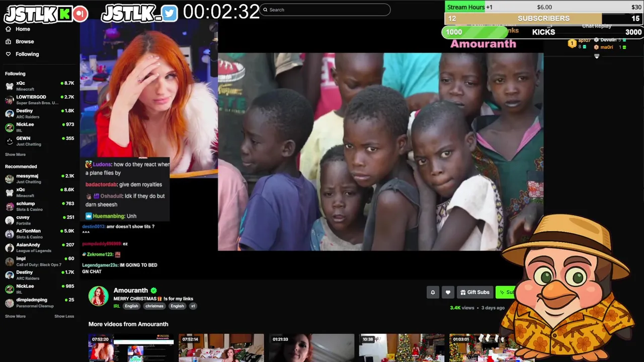Open xQc's avatar showing 8.6K viewers
644x362 pixels.
tap(9, 193)
